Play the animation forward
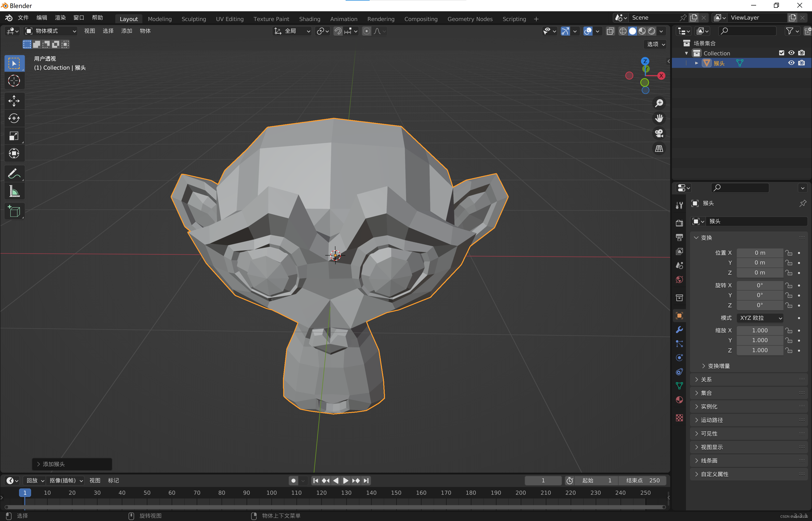Screen dimensions: 812x521 tap(346, 481)
